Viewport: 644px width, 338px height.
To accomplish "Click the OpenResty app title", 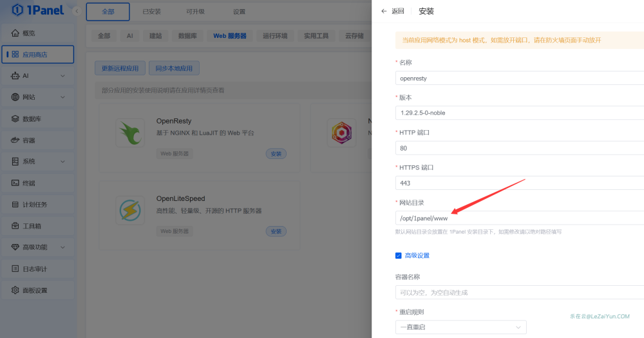I will [174, 121].
